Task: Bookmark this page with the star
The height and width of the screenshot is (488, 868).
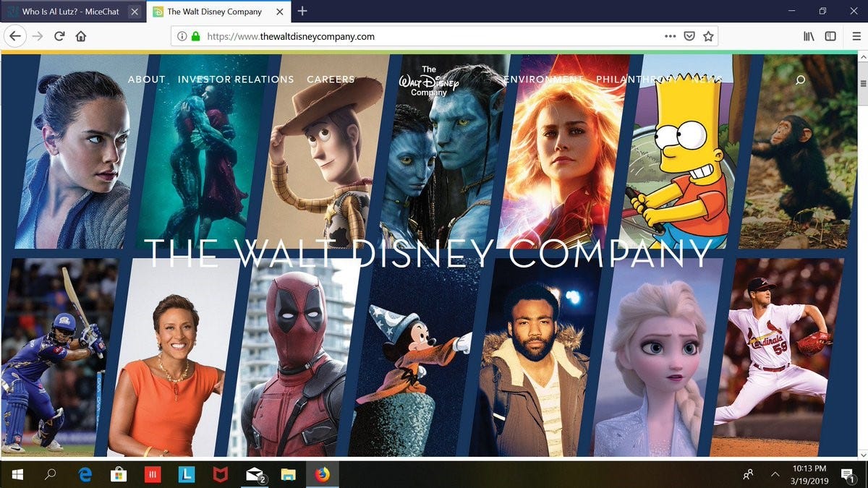Action: pyautogui.click(x=709, y=36)
